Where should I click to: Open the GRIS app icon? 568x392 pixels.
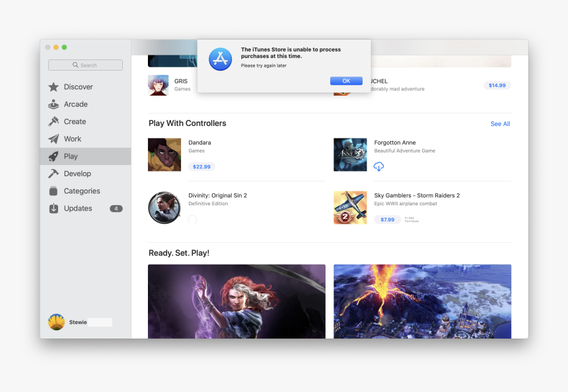pyautogui.click(x=159, y=85)
